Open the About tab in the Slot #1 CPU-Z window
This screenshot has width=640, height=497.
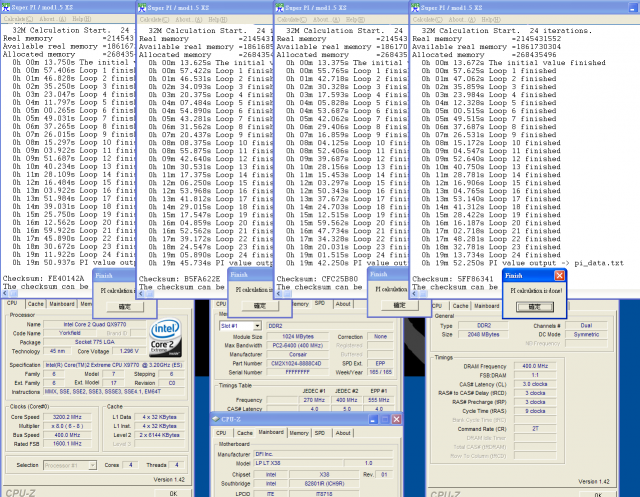point(343,304)
